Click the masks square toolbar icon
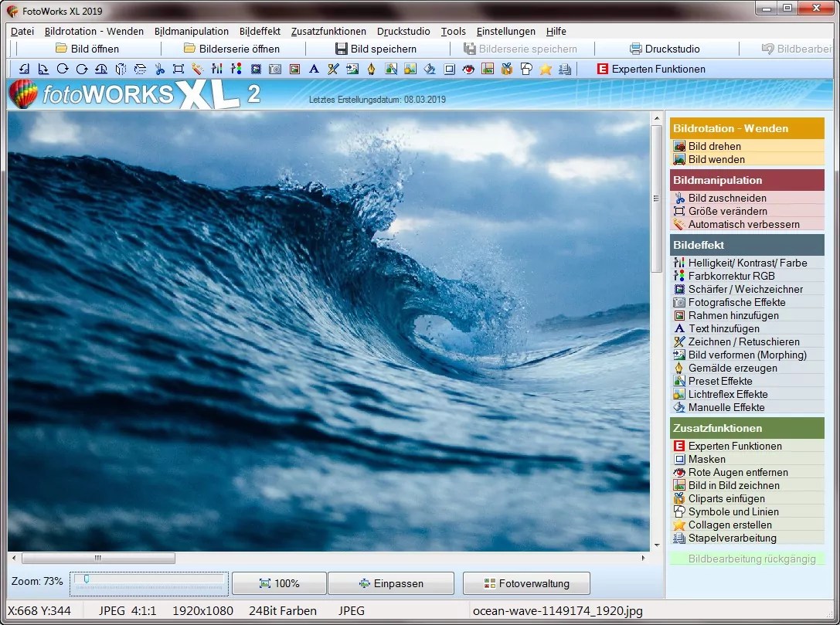The image size is (840, 625). tap(449, 69)
